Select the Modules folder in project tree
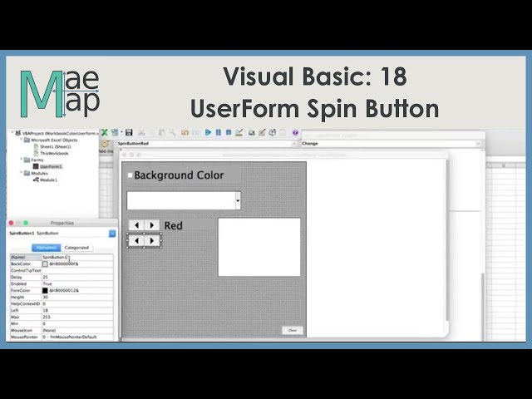 pos(40,173)
